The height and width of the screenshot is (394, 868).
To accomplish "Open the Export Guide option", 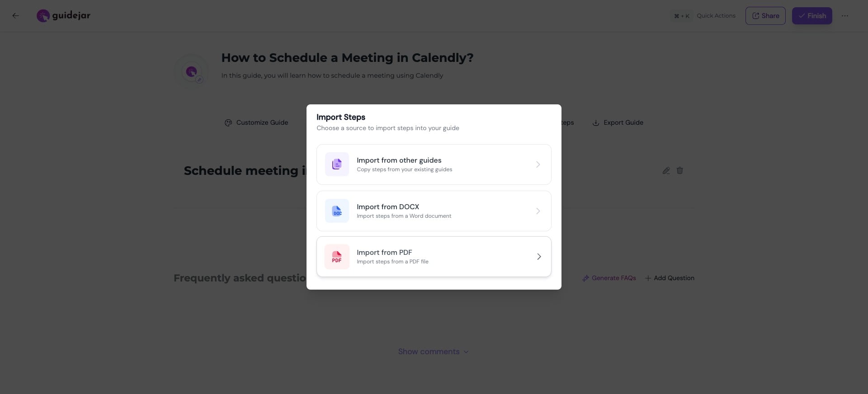I will tap(618, 122).
